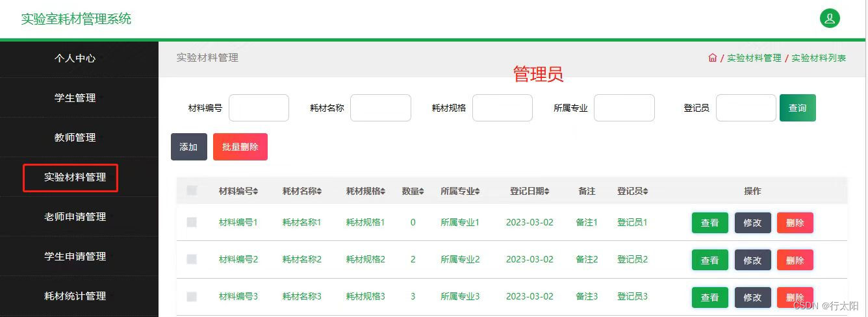
Task: Click 删除 for 材料编号1 row
Action: coord(795,223)
